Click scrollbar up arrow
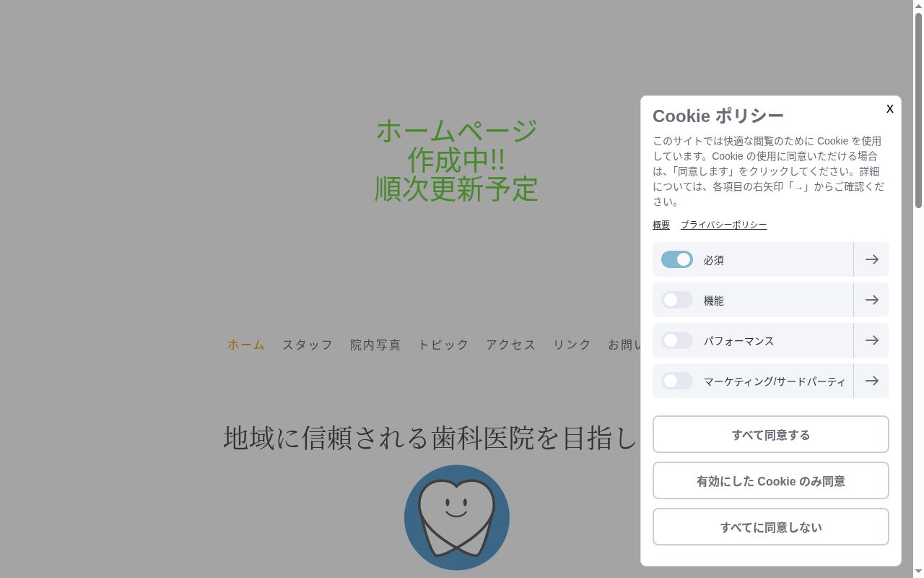The image size is (924, 578). [x=918, y=5]
